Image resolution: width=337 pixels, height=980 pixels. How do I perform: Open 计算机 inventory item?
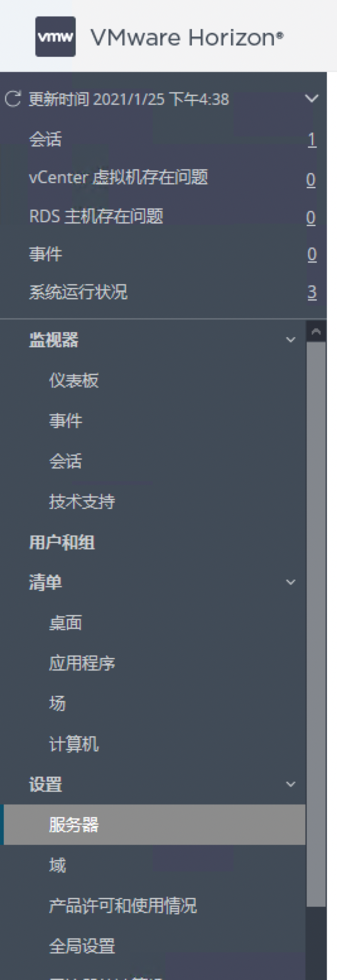[74, 744]
